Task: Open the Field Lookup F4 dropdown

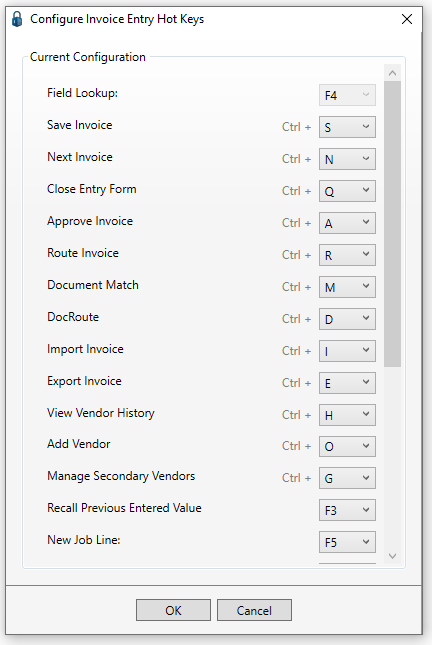Action: point(347,95)
